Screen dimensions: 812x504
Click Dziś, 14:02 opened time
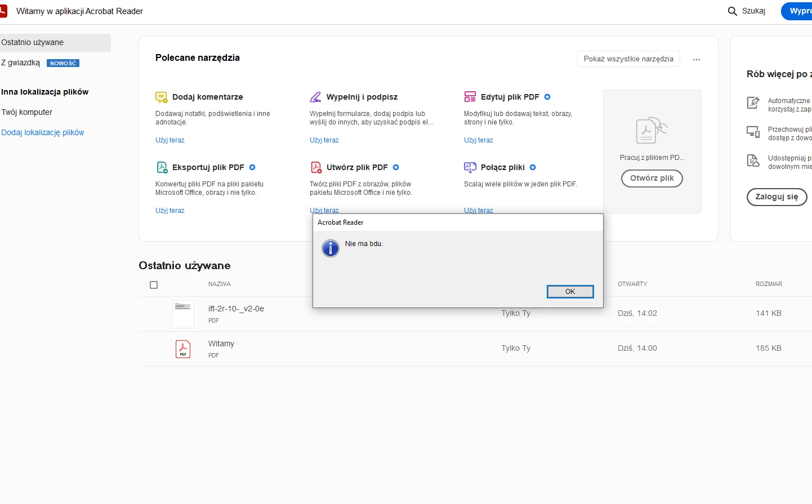click(x=637, y=313)
